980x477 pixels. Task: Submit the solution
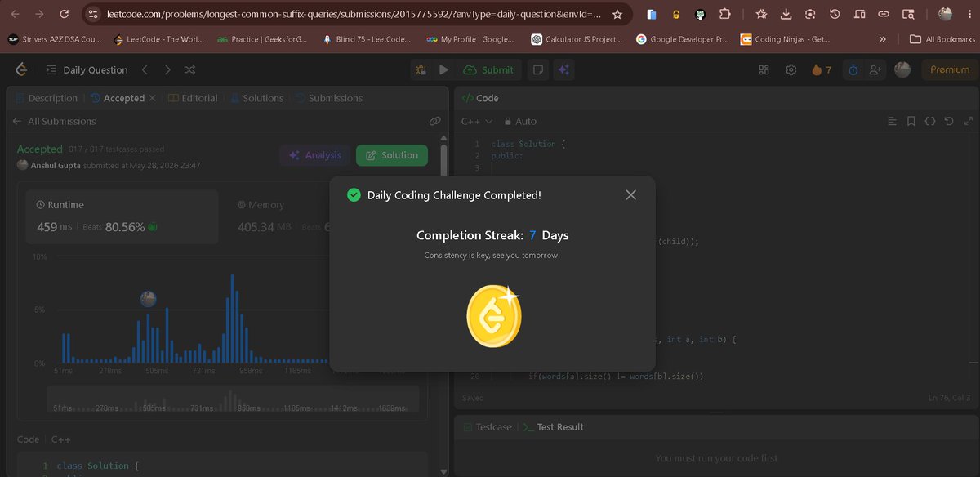[489, 69]
